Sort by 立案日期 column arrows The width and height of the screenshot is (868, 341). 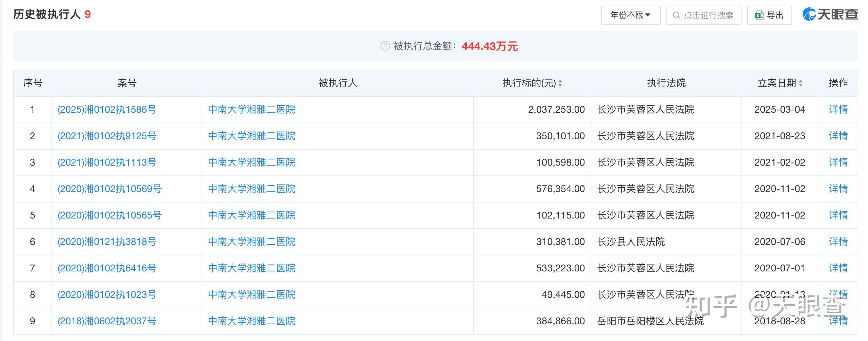[x=801, y=83]
